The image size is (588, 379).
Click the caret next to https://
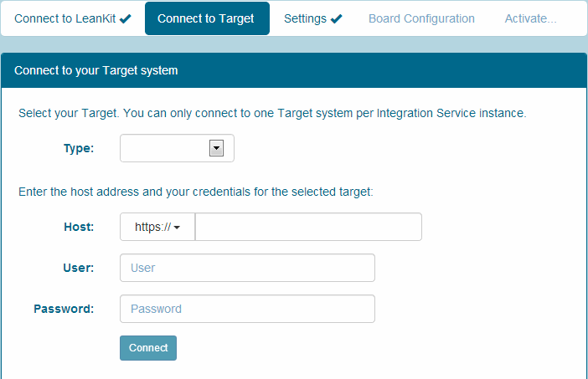click(x=178, y=228)
